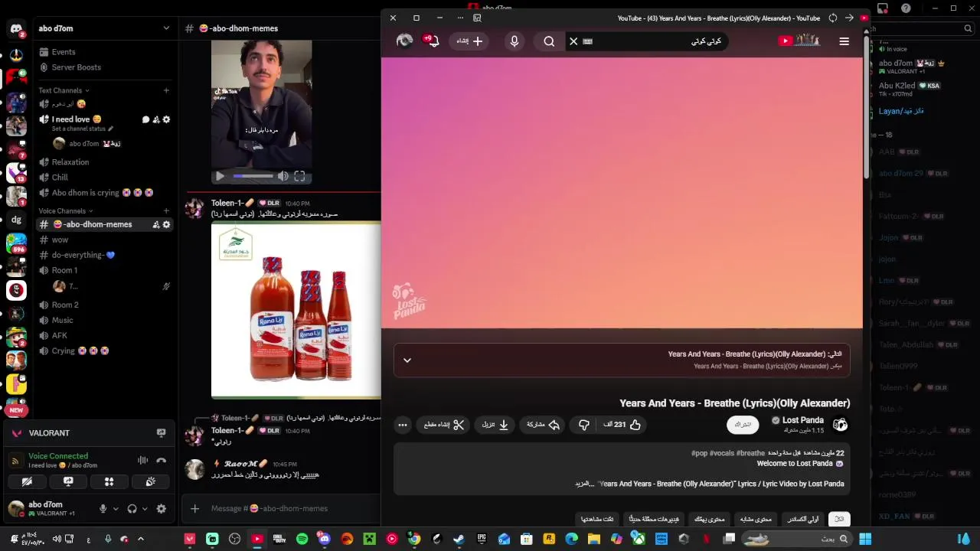Open settings for I need love channel
The height and width of the screenshot is (551, 980).
pos(166,119)
